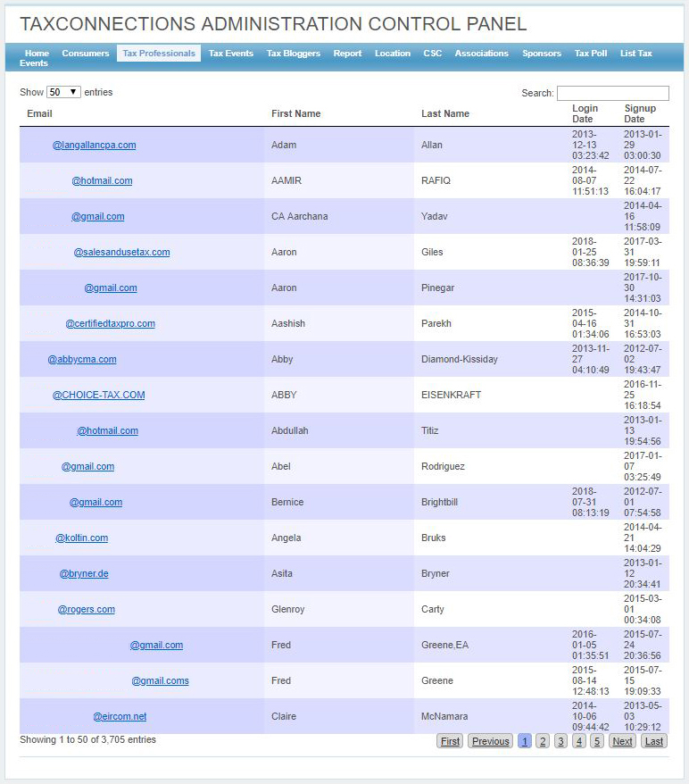Open the CSC menu item

(433, 53)
